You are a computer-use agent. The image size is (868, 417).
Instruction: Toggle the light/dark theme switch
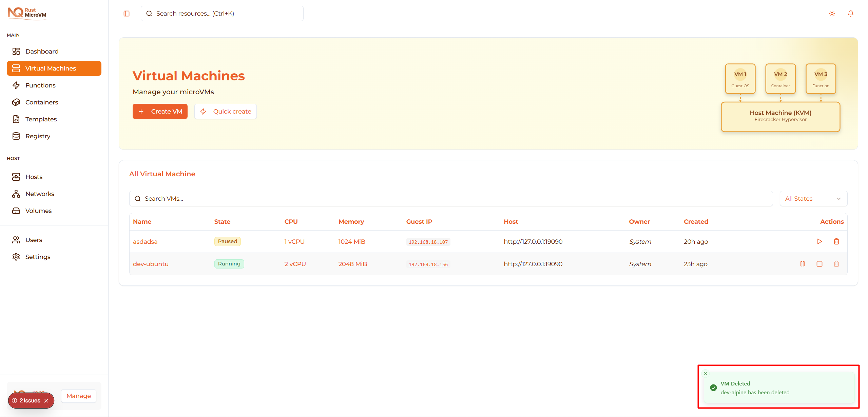pyautogui.click(x=832, y=13)
